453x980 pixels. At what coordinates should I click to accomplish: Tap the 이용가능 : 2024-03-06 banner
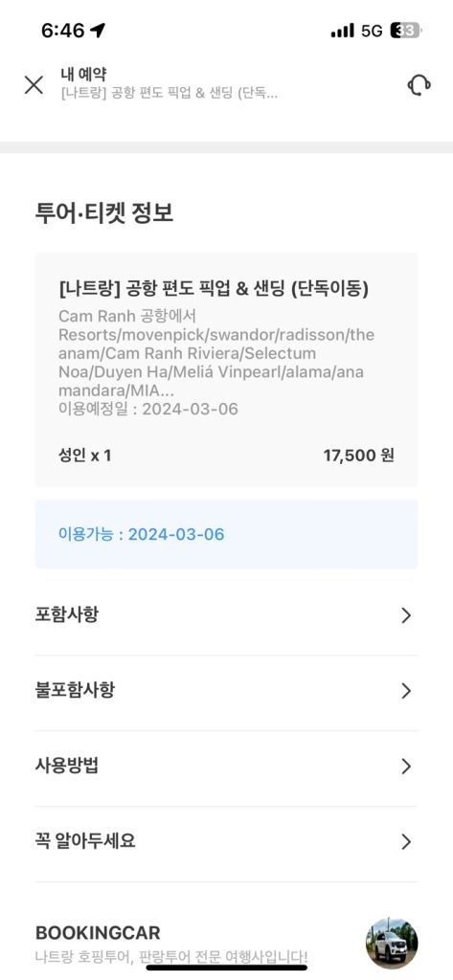[x=226, y=534]
